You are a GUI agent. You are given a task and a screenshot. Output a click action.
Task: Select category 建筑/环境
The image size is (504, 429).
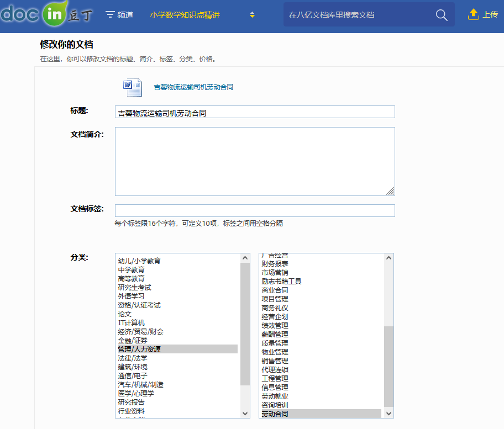point(178,367)
